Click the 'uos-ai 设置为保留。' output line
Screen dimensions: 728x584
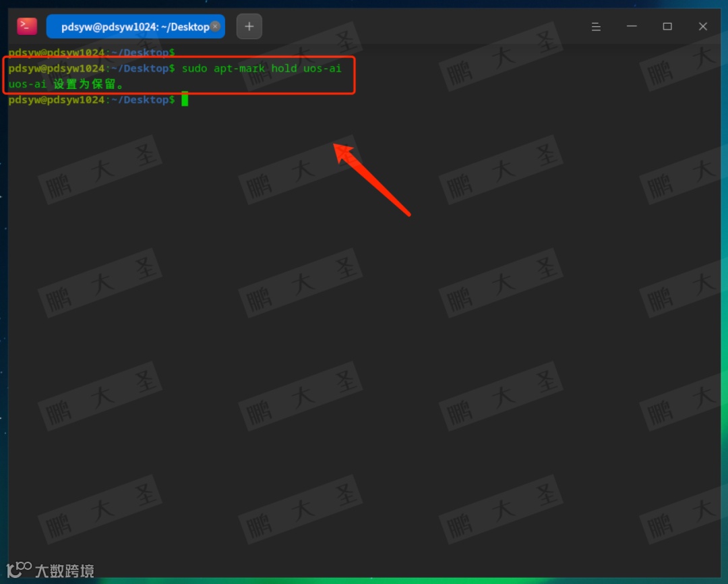pyautogui.click(x=66, y=84)
